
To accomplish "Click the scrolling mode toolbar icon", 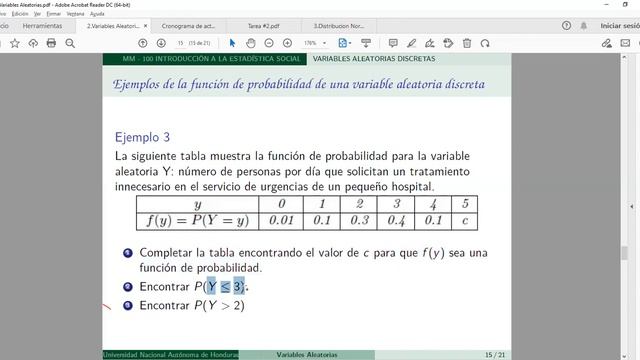I will coord(366,43).
